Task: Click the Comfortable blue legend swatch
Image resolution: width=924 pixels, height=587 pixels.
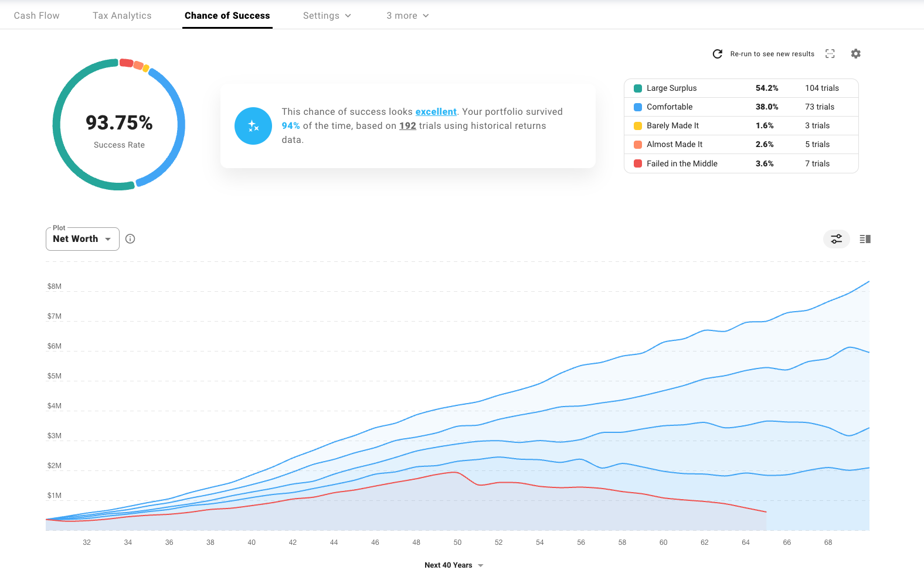Action: click(638, 107)
